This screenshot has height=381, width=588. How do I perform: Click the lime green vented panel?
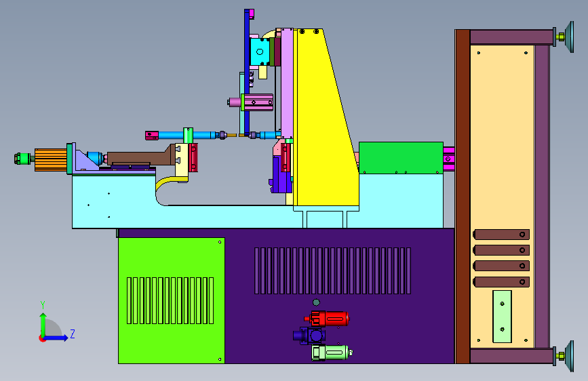click(x=172, y=300)
